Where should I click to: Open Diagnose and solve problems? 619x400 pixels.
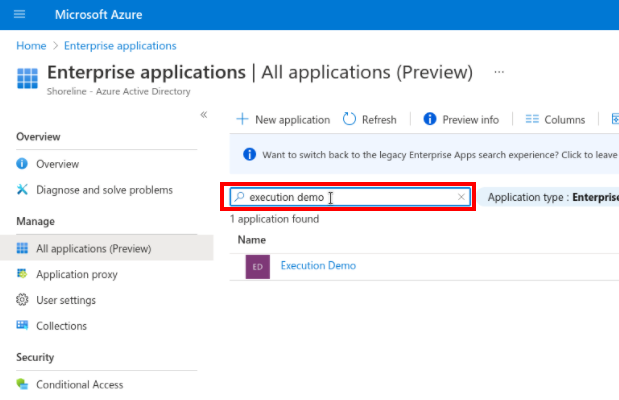point(105,190)
